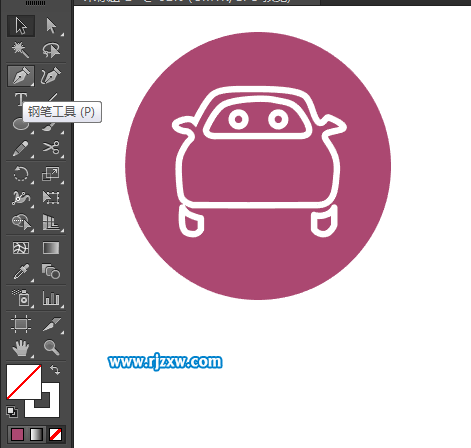The image size is (471, 448).
Task: Choose the Magic Wand tool
Action: click(x=21, y=50)
